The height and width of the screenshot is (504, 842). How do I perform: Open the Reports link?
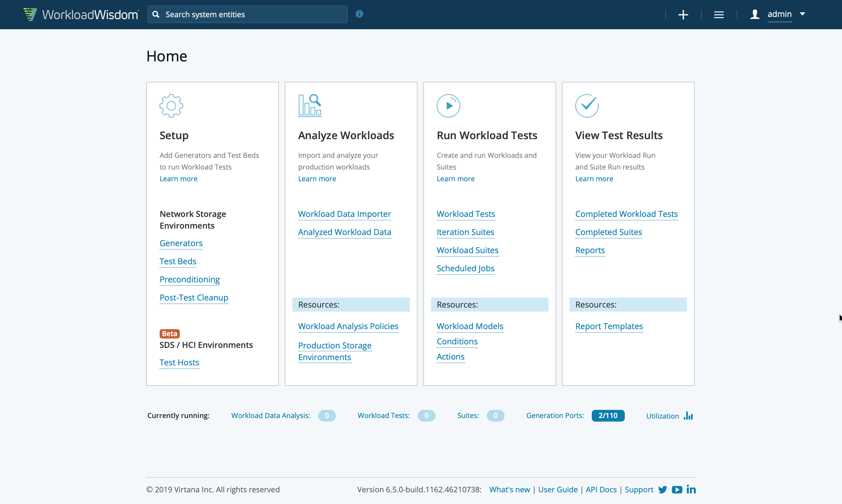click(x=590, y=250)
